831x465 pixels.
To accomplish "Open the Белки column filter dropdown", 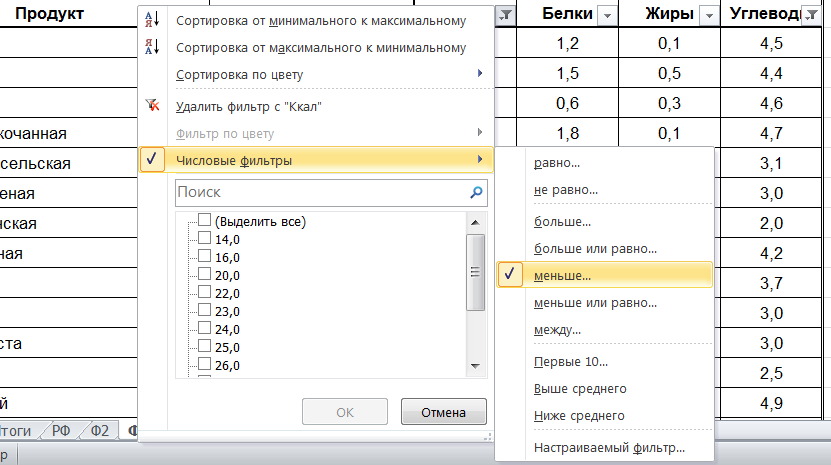I will point(607,14).
